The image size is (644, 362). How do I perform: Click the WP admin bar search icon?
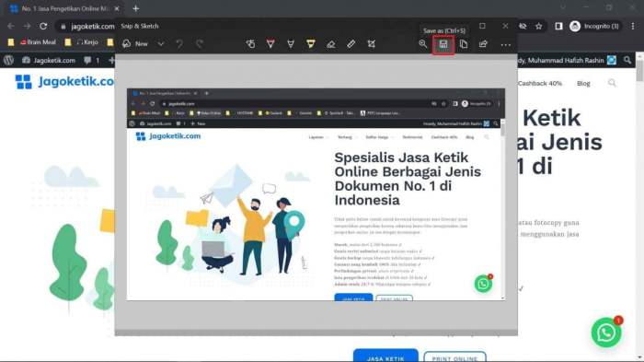click(x=627, y=60)
